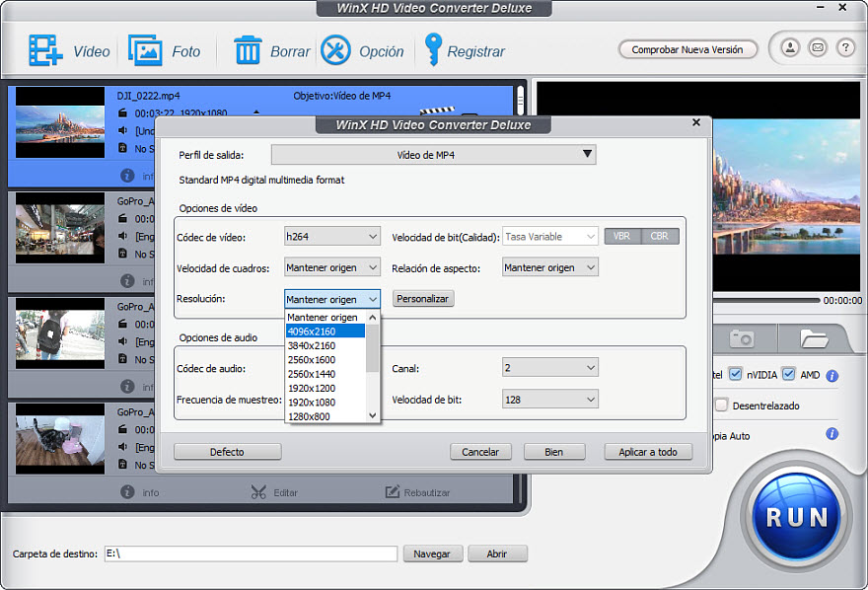The image size is (868, 590).
Task: Click the Aplicar a todo button
Action: click(648, 452)
